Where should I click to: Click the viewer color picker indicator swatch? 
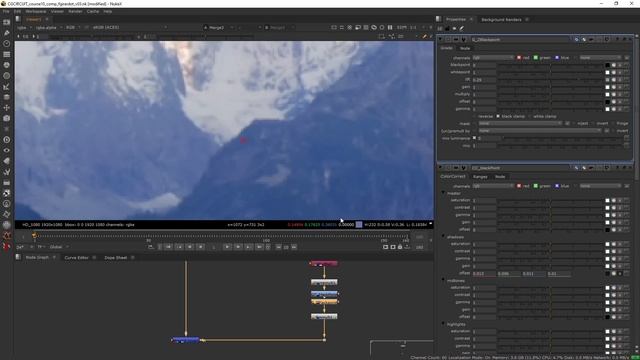point(359,224)
